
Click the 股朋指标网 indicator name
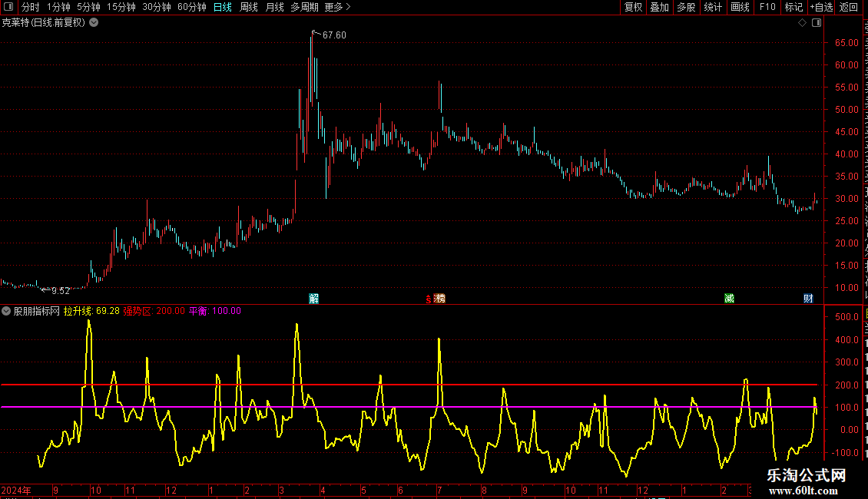point(37,311)
